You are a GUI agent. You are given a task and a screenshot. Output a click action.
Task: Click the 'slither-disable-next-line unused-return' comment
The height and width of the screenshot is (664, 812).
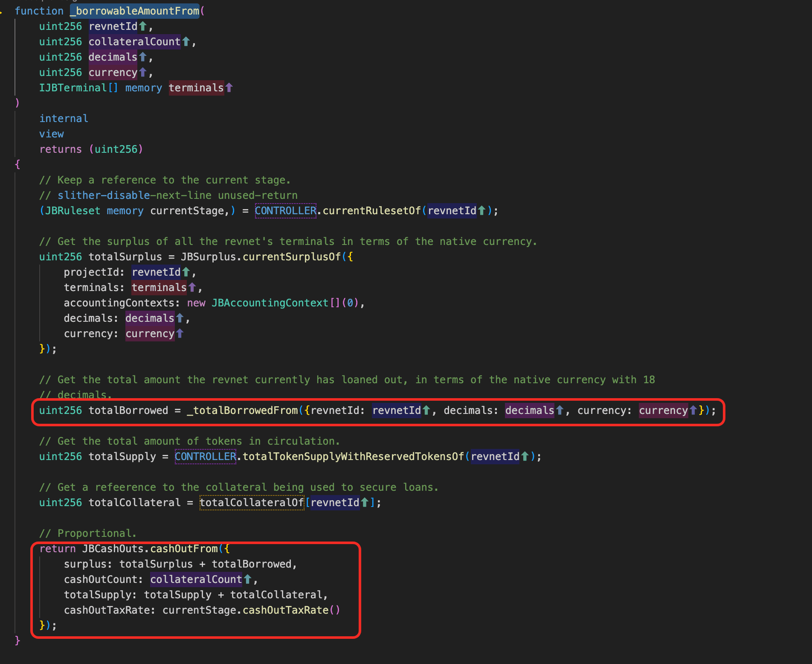(177, 195)
